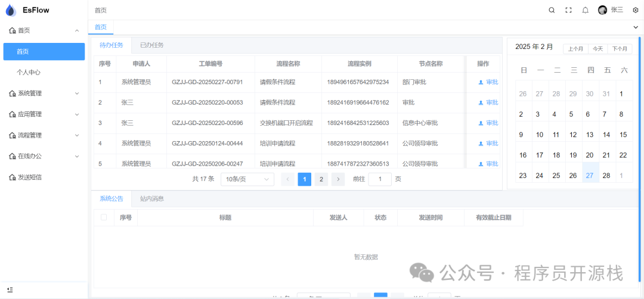Screen dimensions: 644x299
Task: Go to previous page arrow in task pagination
Action: tap(287, 179)
